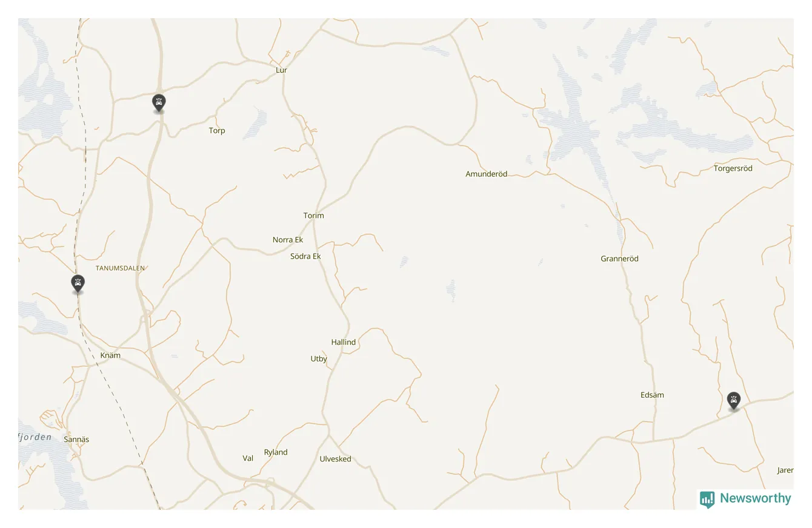Click the TANUMSDALEN area label
This screenshot has height=528, width=812.
point(121,268)
